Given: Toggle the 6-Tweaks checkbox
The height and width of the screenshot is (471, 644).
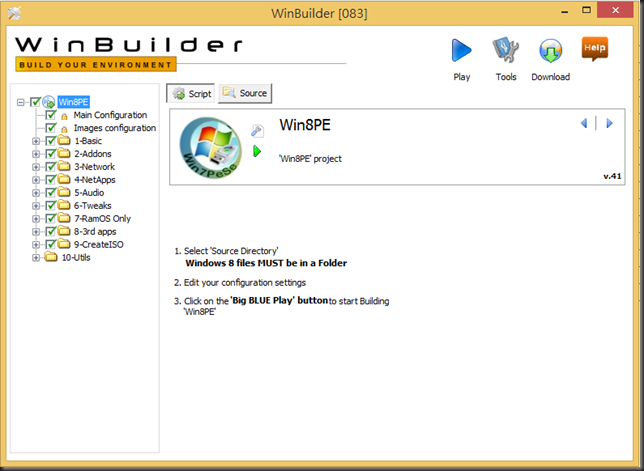Looking at the screenshot, I should tap(51, 205).
